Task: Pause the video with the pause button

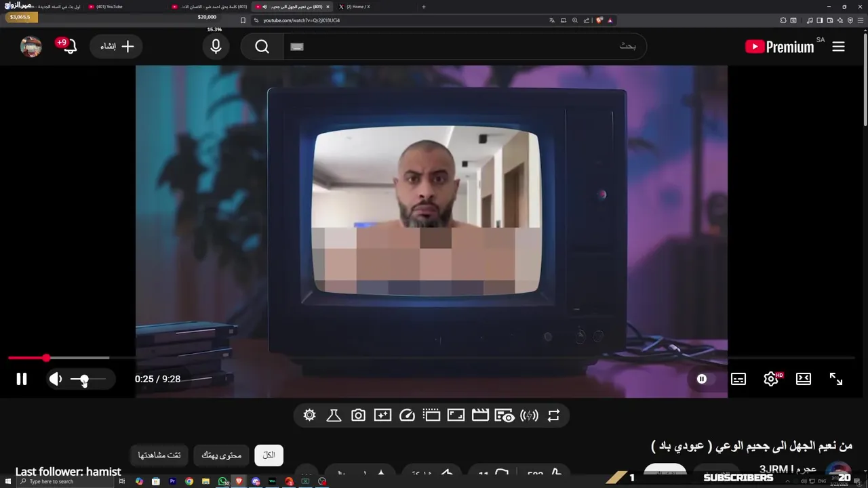Action: click(x=22, y=380)
